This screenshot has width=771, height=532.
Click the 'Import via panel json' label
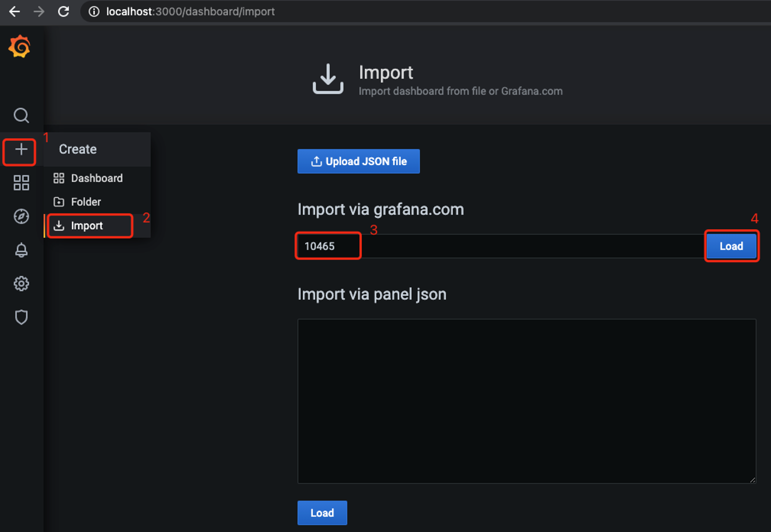[372, 294]
